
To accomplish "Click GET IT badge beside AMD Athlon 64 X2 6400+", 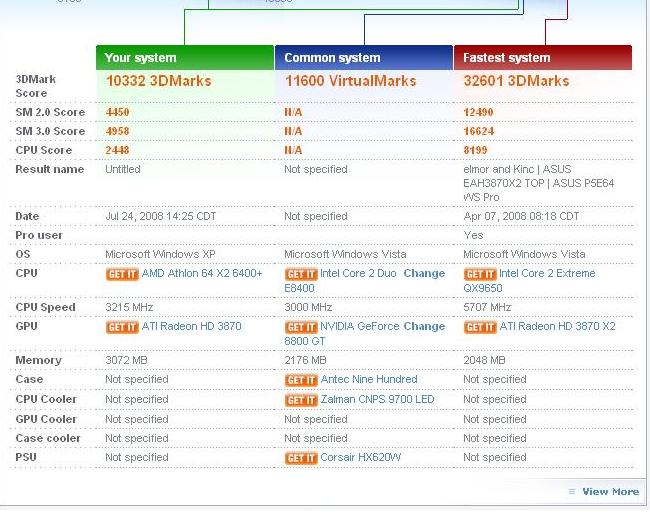I will (x=122, y=274).
